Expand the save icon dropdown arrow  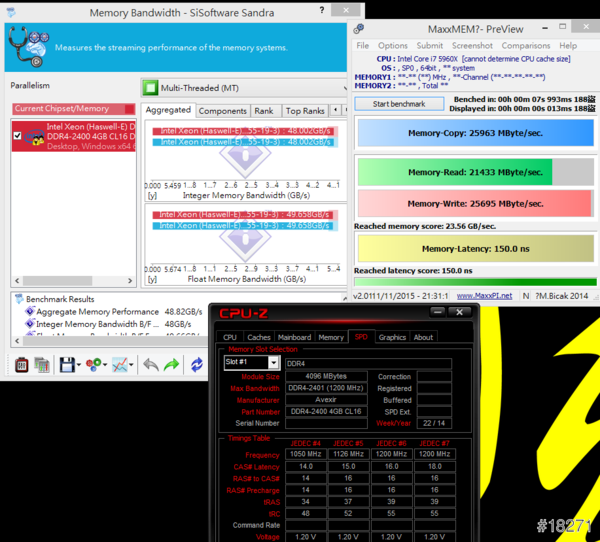[x=79, y=366]
